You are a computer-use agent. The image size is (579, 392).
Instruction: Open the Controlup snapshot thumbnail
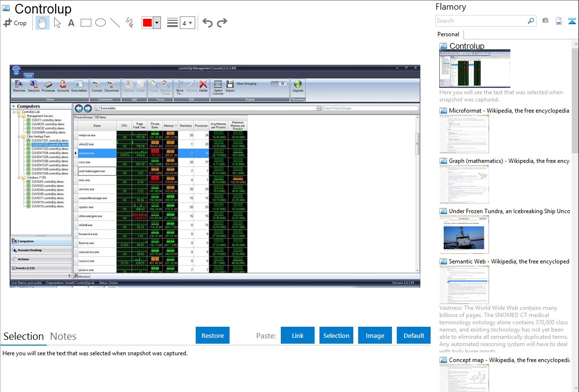(475, 69)
